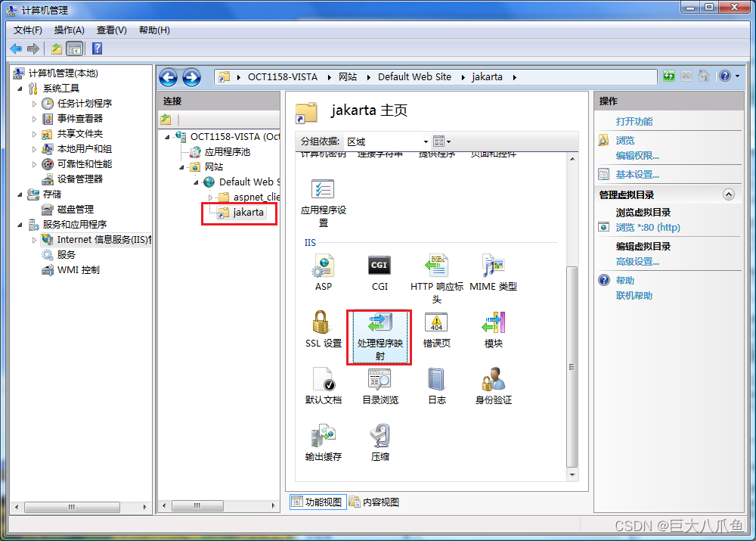Open 身份验证 feature
The height and width of the screenshot is (541, 756).
point(493,386)
